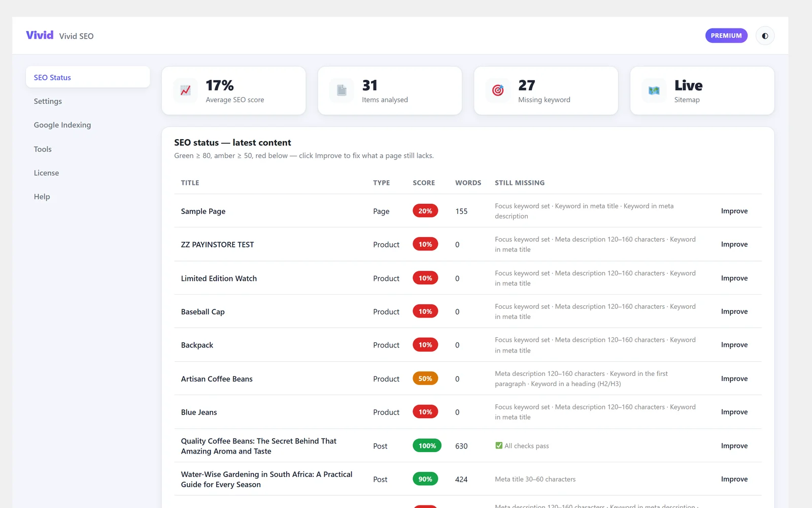Viewport: 812px width, 508px height.
Task: Improve the Artisan Coffee Beans product
Action: pyautogui.click(x=734, y=378)
